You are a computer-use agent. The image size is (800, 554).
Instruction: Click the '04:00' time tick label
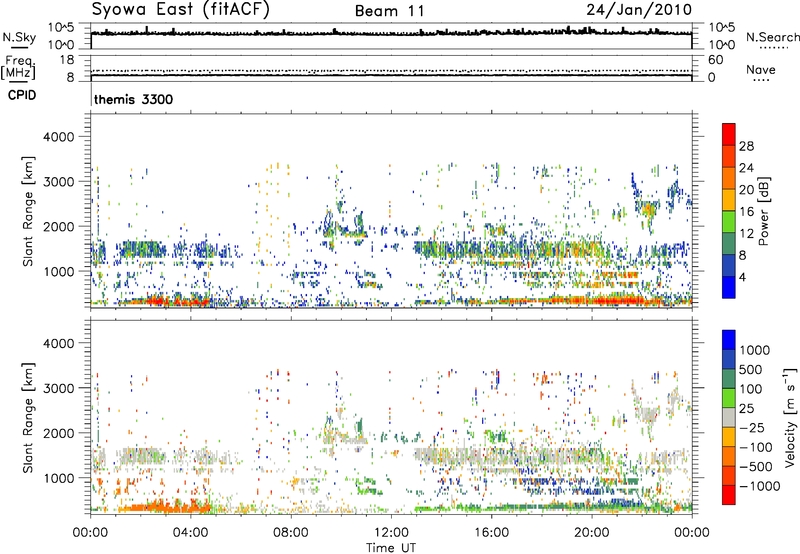[190, 533]
